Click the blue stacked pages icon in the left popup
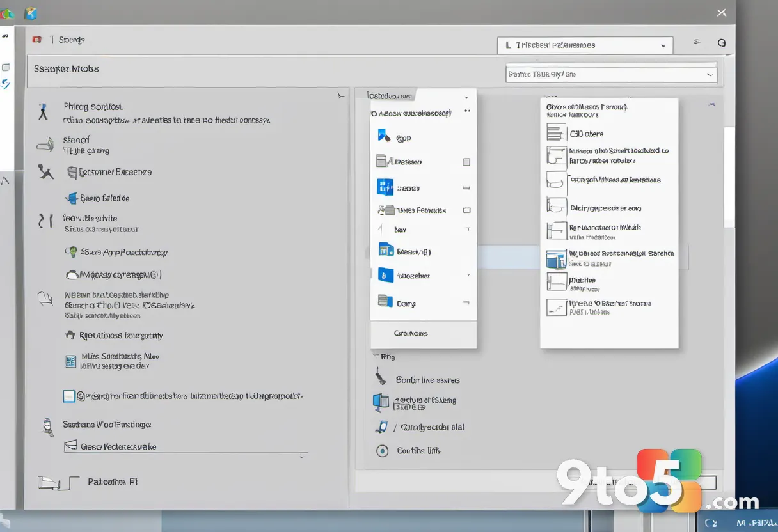This screenshot has height=532, width=778. click(385, 301)
